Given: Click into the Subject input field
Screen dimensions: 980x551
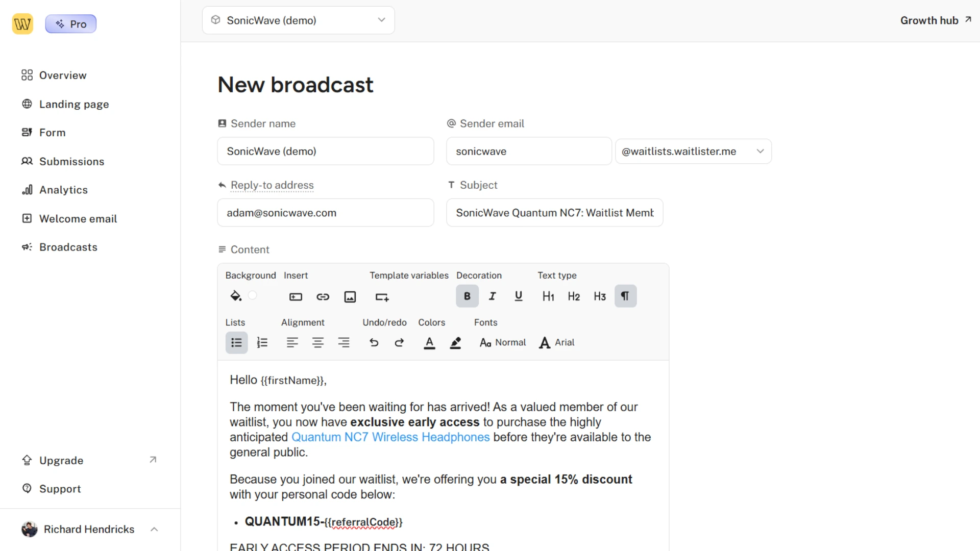Looking at the screenshot, I should coord(554,213).
